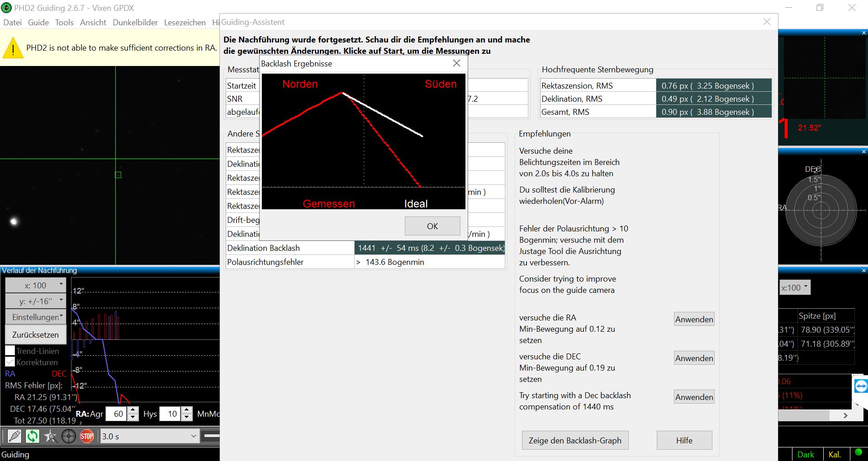Close the Guiding-Assistent window
This screenshot has width=868, height=461.
point(767,22)
